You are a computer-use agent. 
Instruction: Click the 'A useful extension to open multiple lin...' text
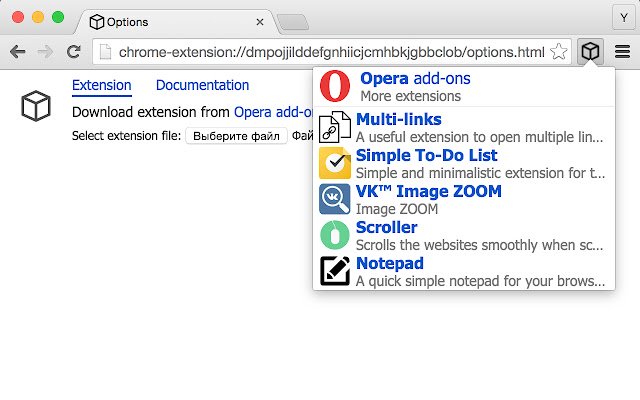480,137
